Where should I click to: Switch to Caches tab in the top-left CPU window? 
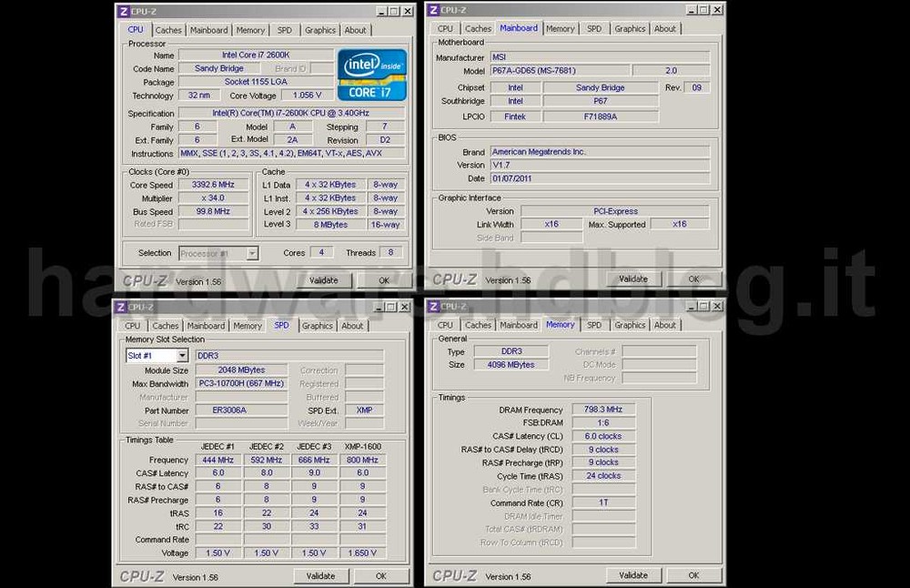tap(168, 30)
